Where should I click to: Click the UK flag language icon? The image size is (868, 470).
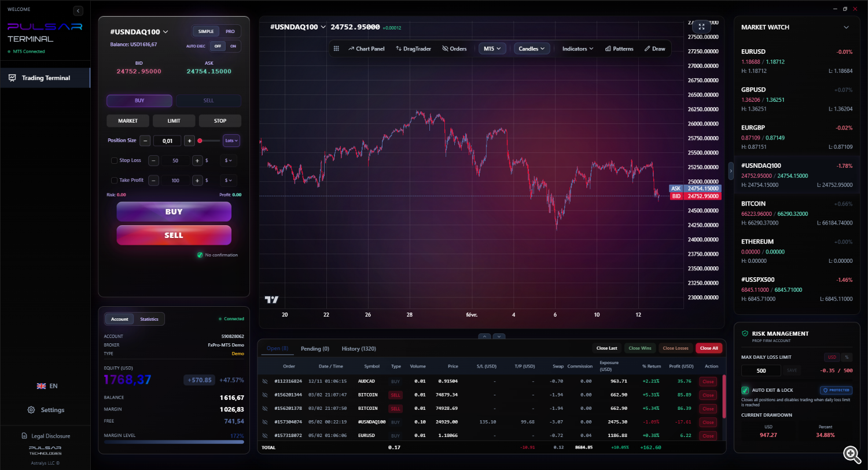pos(41,386)
